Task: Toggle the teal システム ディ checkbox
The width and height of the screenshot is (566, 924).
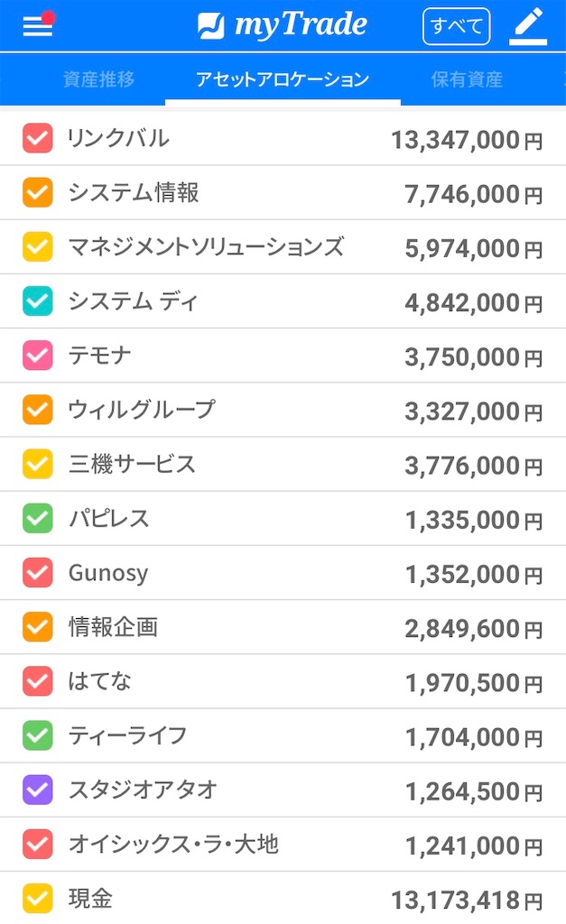Action: pos(38,301)
